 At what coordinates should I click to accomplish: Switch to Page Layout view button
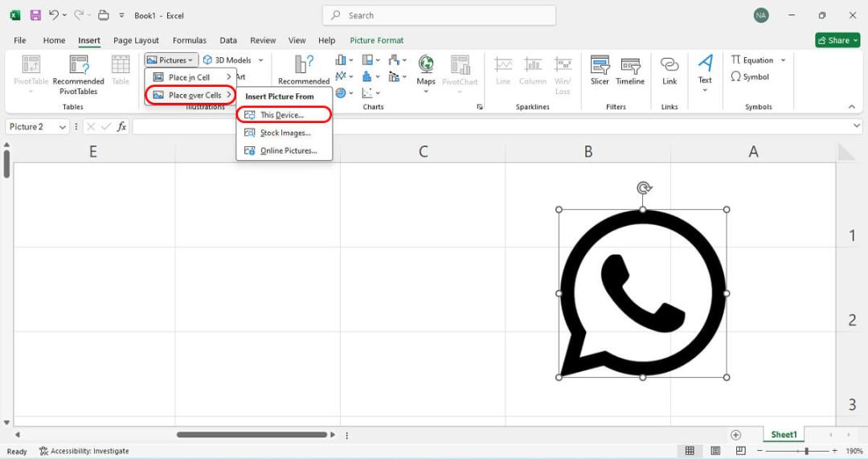tap(715, 451)
